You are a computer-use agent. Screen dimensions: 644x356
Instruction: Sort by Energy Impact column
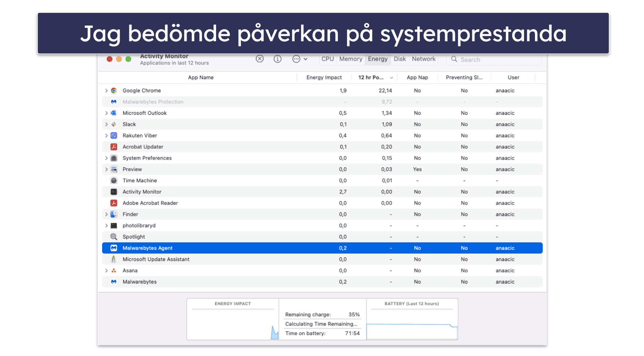tap(324, 78)
